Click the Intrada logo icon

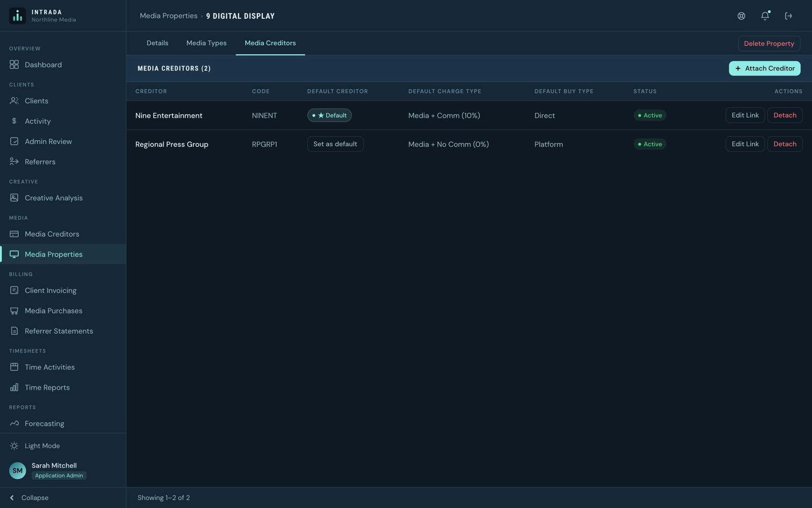18,16
